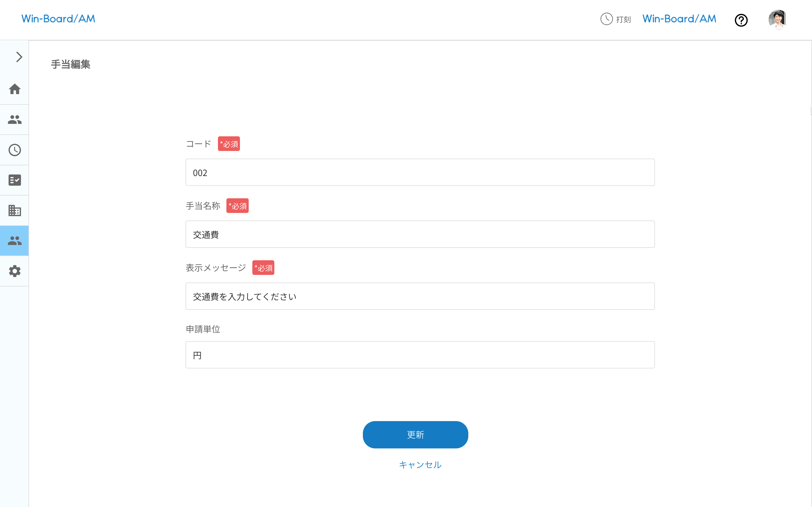
Task: Select the approval list icon in sidebar
Action: tap(14, 180)
